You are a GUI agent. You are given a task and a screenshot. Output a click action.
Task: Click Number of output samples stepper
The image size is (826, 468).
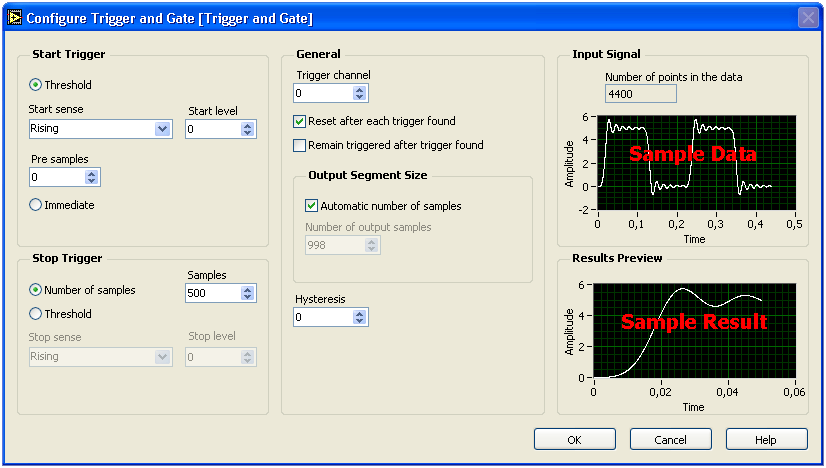coord(371,245)
